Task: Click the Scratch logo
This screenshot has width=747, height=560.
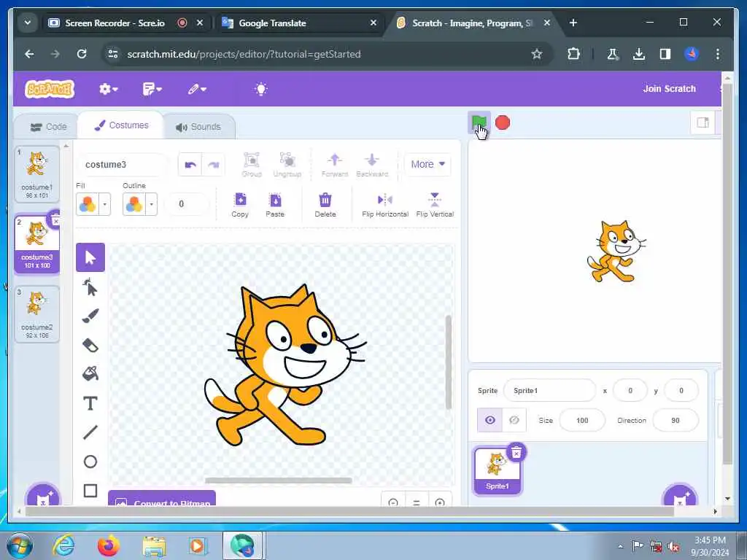Action: (x=50, y=89)
